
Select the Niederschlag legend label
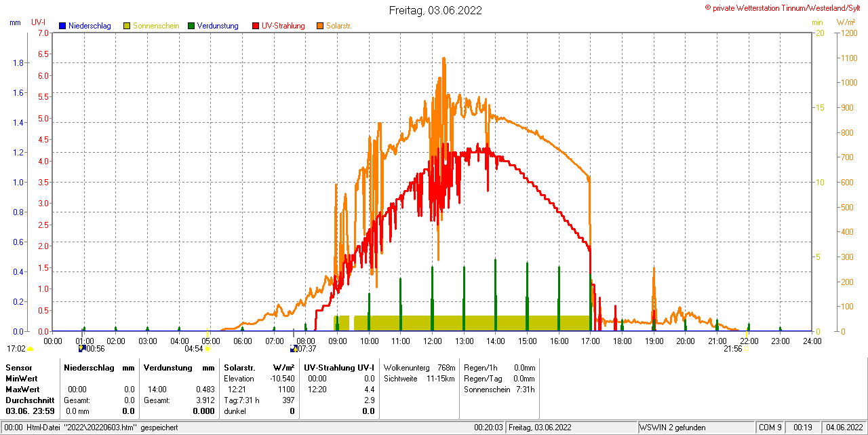tap(90, 26)
